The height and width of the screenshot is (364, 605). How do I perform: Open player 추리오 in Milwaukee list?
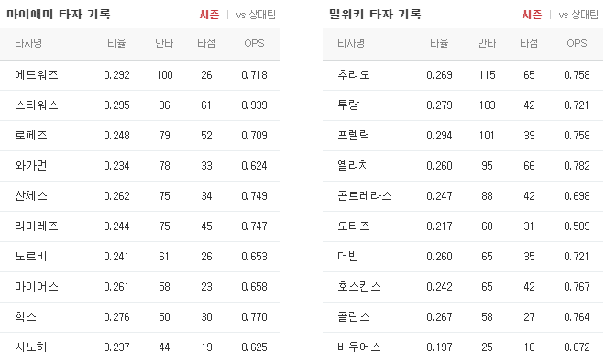tap(354, 74)
